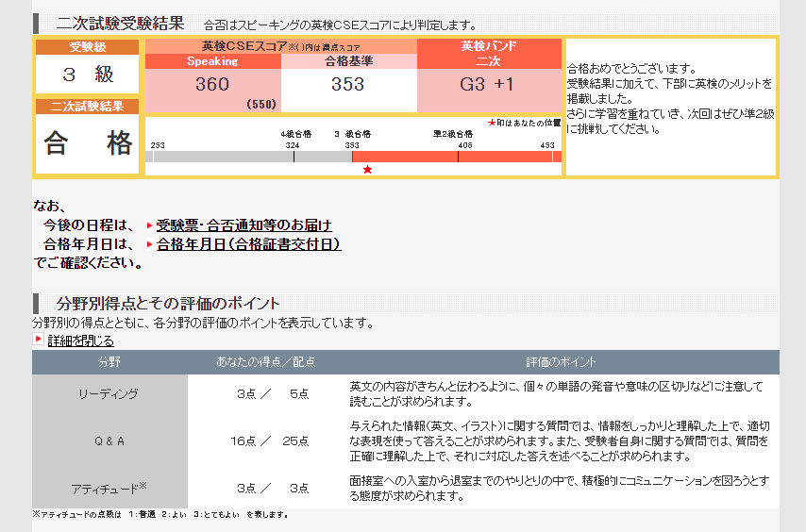Open the 合格年月日(合格証書交付日) link
Screen dimensions: 806x532
tap(248, 244)
